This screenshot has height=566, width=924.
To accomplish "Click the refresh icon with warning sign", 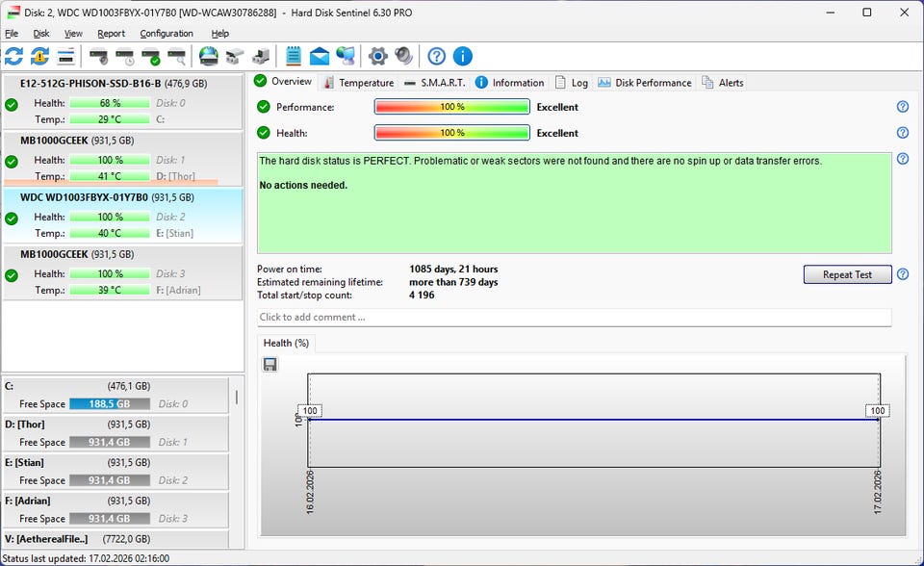I will pyautogui.click(x=39, y=56).
